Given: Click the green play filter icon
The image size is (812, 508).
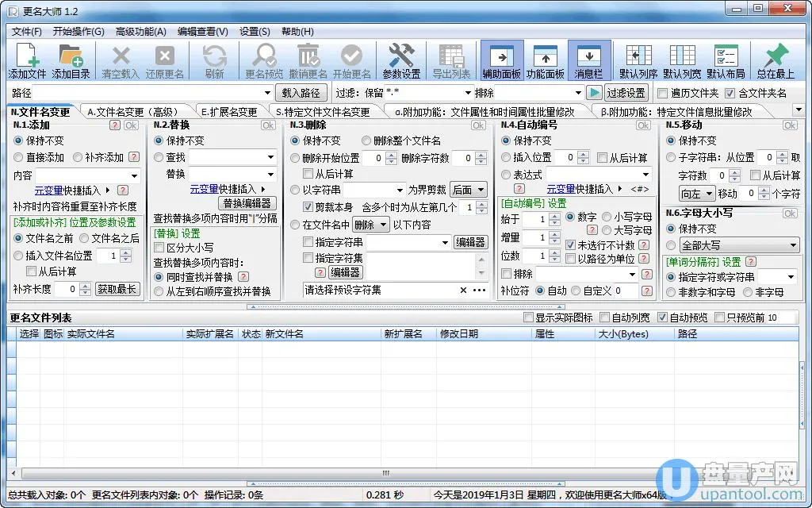Looking at the screenshot, I should (x=594, y=93).
